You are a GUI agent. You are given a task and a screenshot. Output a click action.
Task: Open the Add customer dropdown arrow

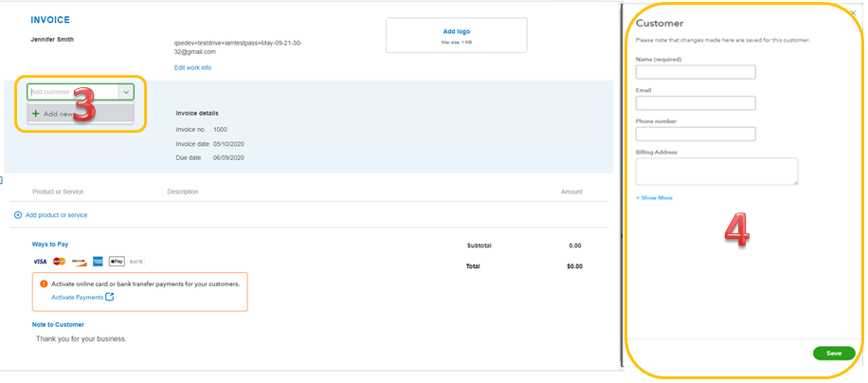126,92
